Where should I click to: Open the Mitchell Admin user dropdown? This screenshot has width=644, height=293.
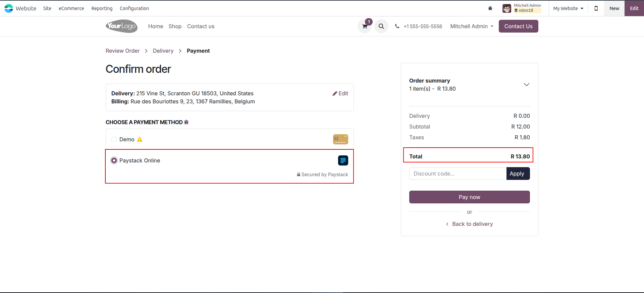tap(472, 26)
